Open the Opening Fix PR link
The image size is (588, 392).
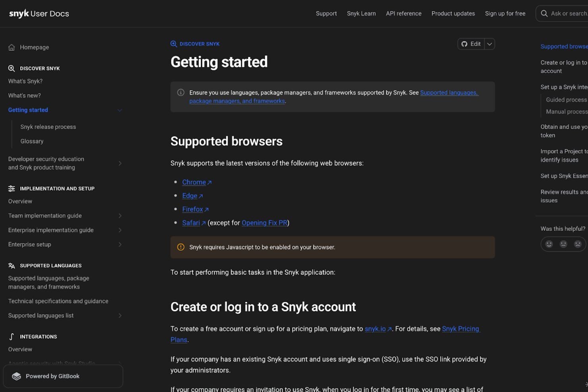264,223
